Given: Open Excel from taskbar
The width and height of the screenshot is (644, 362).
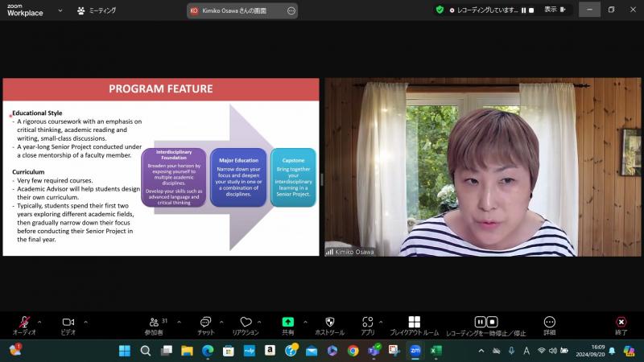Looking at the screenshot, I should (436, 351).
